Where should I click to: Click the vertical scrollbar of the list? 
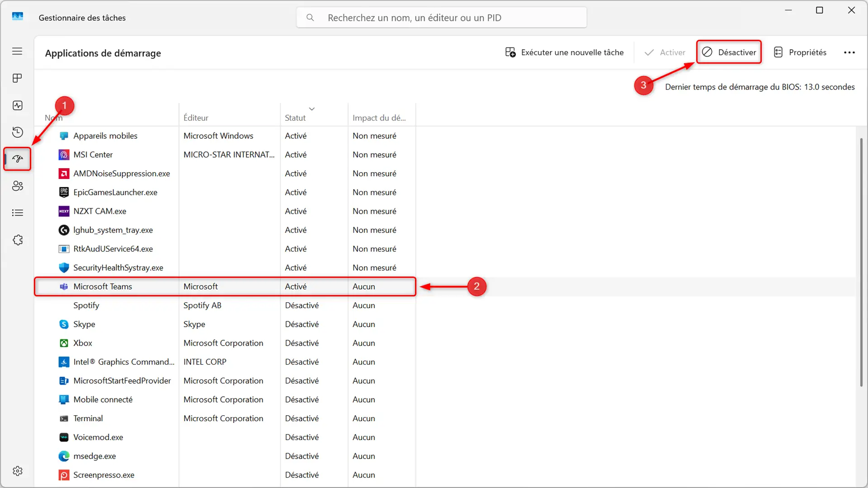click(x=861, y=262)
